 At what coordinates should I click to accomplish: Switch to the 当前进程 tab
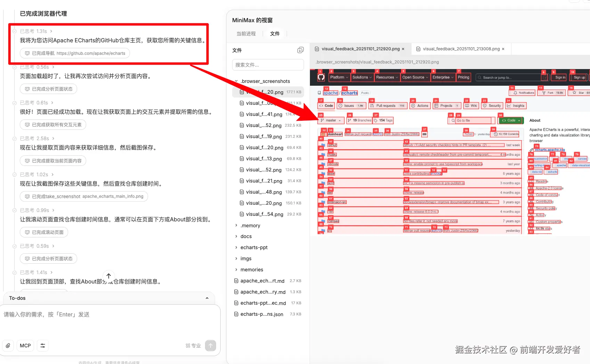[x=246, y=34]
